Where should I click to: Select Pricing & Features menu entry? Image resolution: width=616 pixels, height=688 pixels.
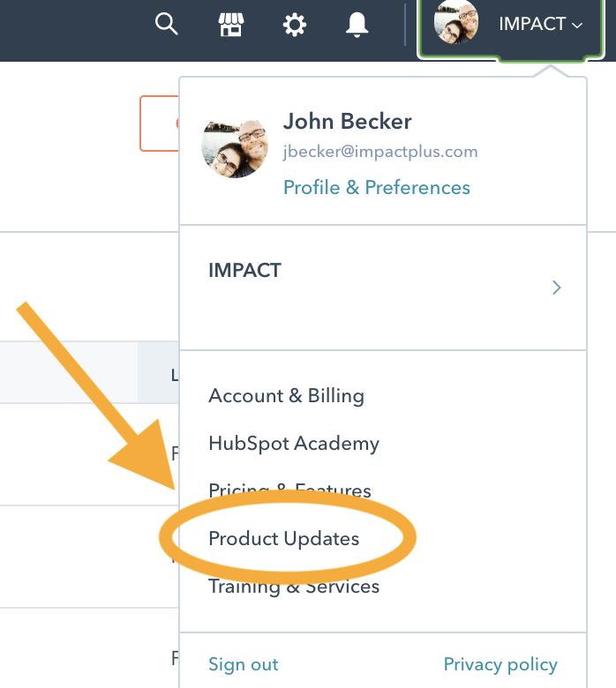coord(289,490)
